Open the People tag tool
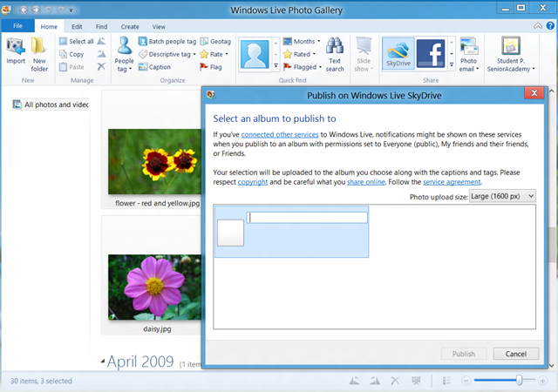 coord(125,53)
